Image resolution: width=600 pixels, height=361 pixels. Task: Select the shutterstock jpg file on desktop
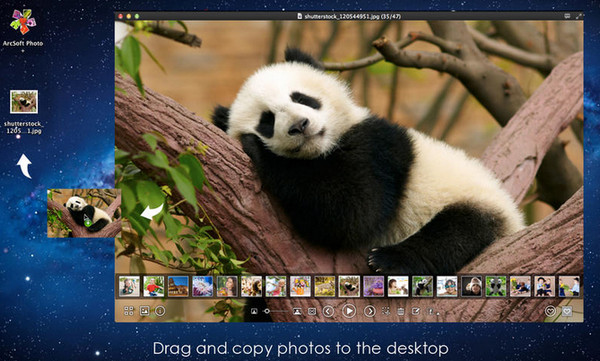click(24, 112)
